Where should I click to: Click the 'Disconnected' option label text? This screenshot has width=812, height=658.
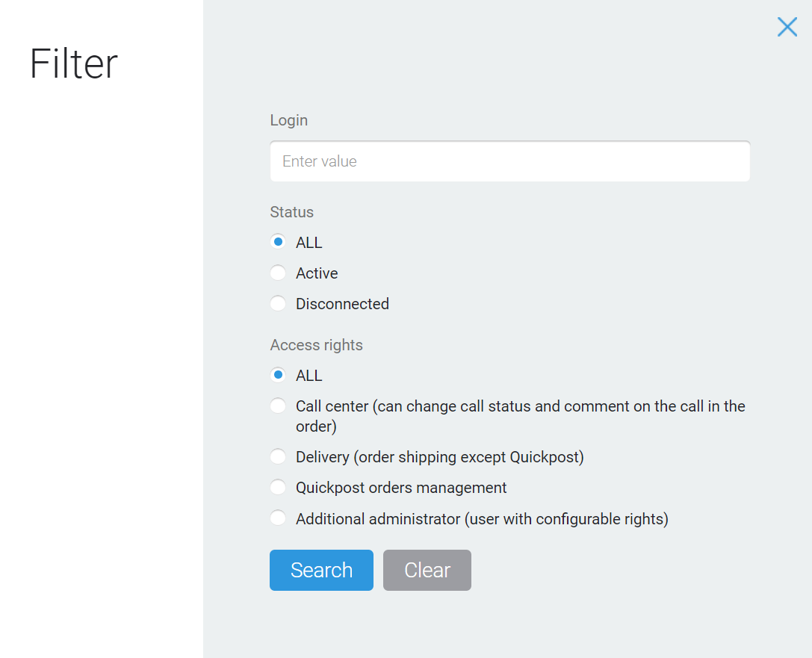pyautogui.click(x=342, y=303)
